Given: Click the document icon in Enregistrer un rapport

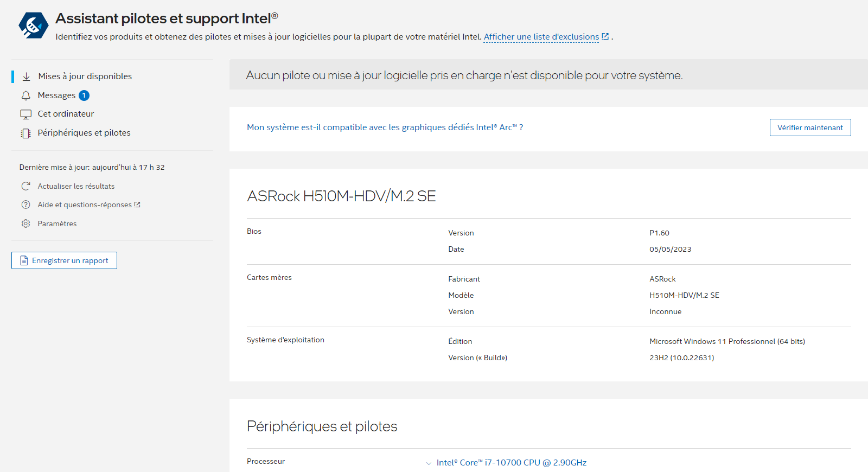Looking at the screenshot, I should [x=24, y=260].
